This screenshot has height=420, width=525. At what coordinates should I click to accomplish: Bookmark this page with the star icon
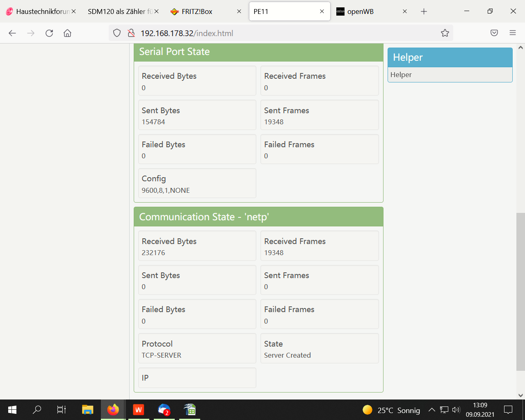click(x=445, y=33)
